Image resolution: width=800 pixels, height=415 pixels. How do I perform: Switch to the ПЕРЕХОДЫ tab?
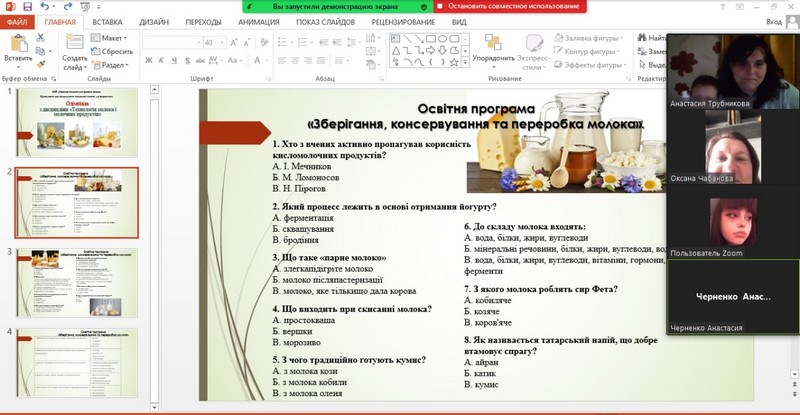203,22
